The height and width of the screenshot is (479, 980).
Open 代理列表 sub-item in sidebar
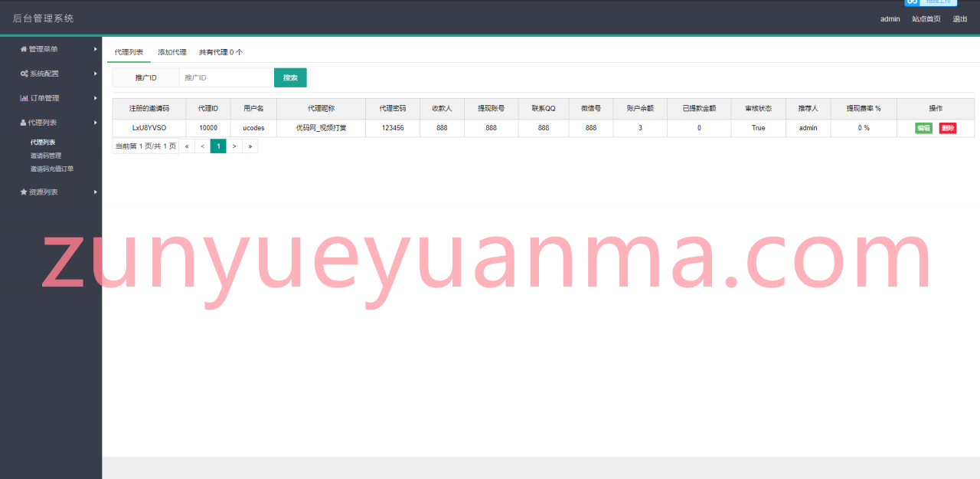(43, 143)
